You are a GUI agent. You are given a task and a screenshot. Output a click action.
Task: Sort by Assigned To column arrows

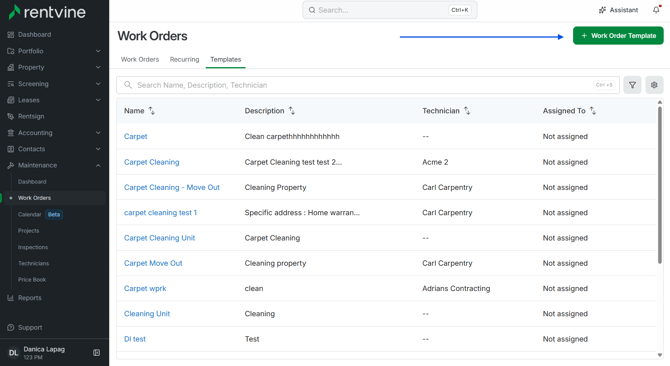[x=593, y=111]
